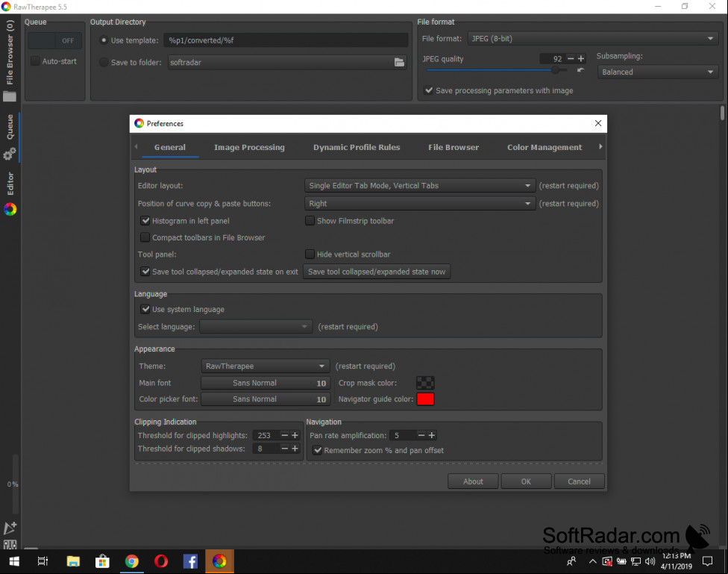This screenshot has width=728, height=574.
Task: Click the arrow-plus icon in left sidebar
Action: 10,528
